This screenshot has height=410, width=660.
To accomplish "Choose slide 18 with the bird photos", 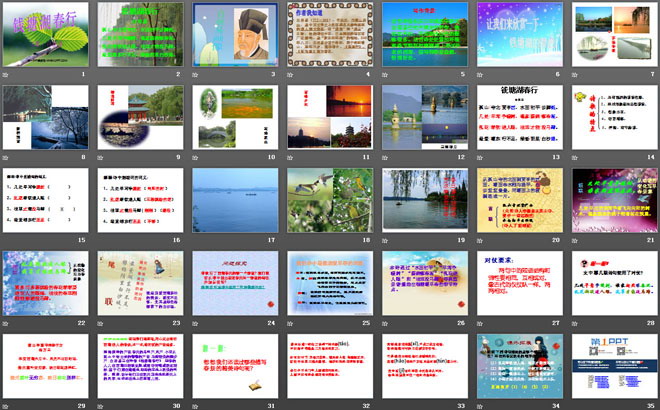I will [x=330, y=197].
